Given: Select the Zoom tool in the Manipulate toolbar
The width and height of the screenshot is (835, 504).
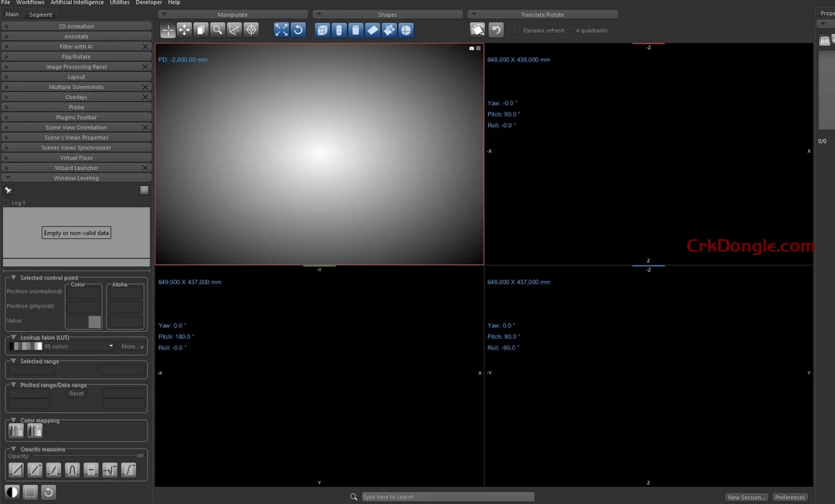Looking at the screenshot, I should click(x=219, y=29).
